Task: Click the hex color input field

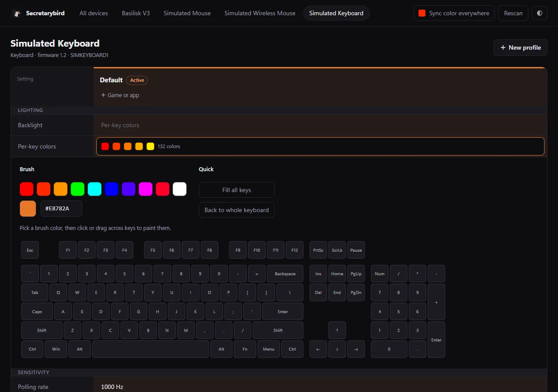Action: tap(61, 209)
